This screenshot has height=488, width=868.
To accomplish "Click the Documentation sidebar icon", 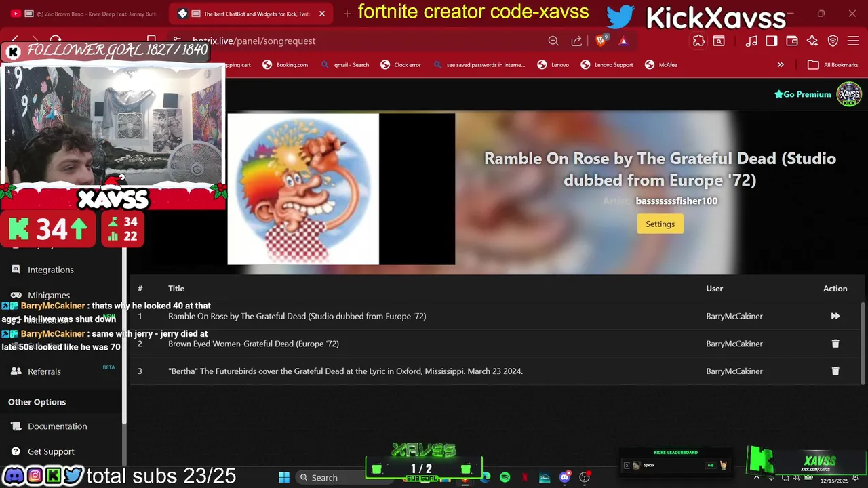I will (16, 426).
